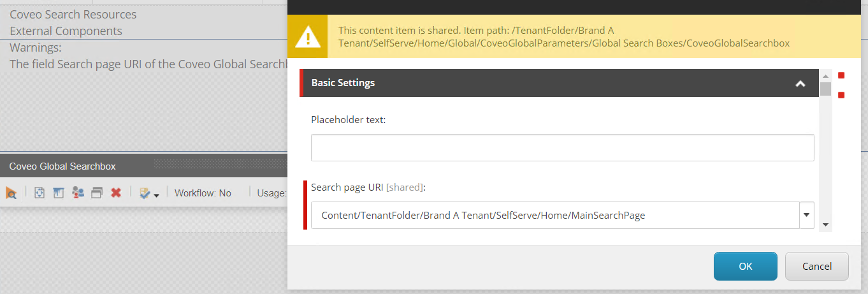Click the Placeholder text input field
This screenshot has width=868, height=294.
tap(563, 147)
